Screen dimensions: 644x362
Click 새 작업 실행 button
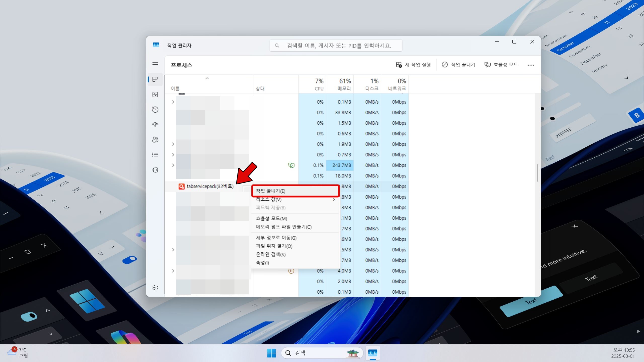[413, 65]
